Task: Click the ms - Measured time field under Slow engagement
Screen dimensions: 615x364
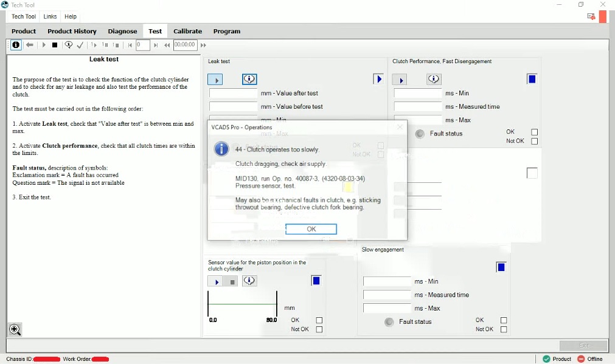Action: tap(387, 295)
